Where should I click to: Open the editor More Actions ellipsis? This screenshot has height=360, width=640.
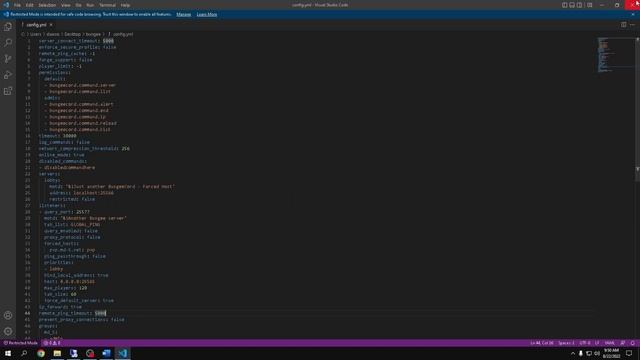click(x=632, y=24)
